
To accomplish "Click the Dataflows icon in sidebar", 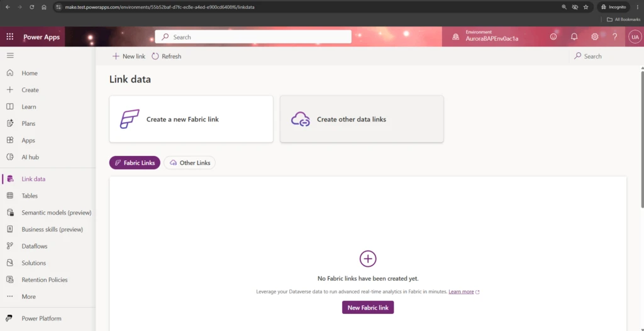I will 10,246.
